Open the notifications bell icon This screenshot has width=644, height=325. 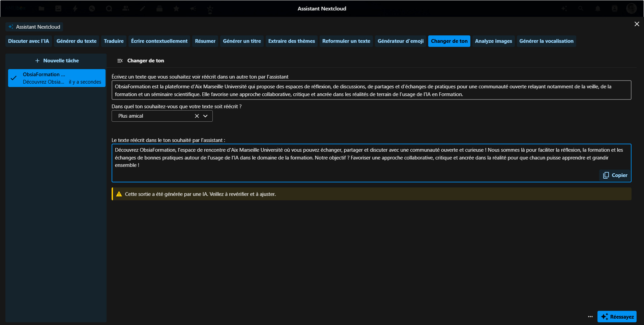(x=597, y=8)
